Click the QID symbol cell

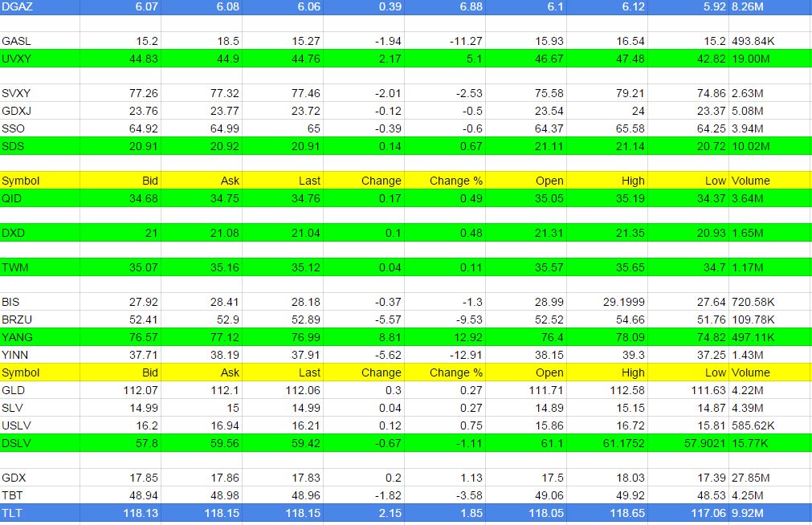pyautogui.click(x=40, y=198)
